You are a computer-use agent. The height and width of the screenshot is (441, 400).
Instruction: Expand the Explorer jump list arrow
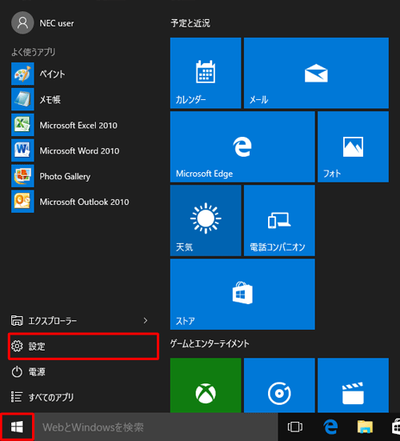pos(145,321)
